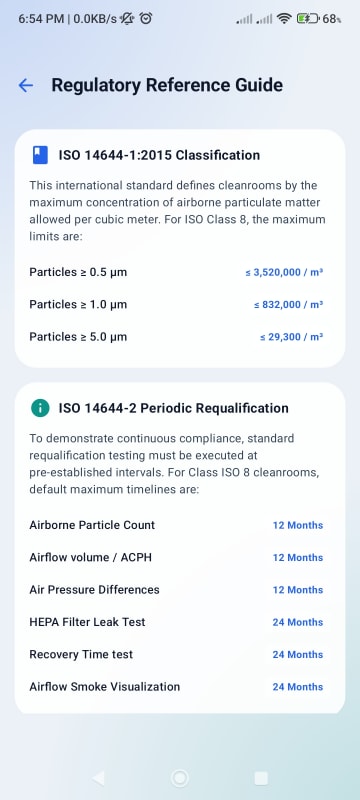Tap the Wi-Fi status icon
The height and width of the screenshot is (800, 360).
(x=284, y=19)
